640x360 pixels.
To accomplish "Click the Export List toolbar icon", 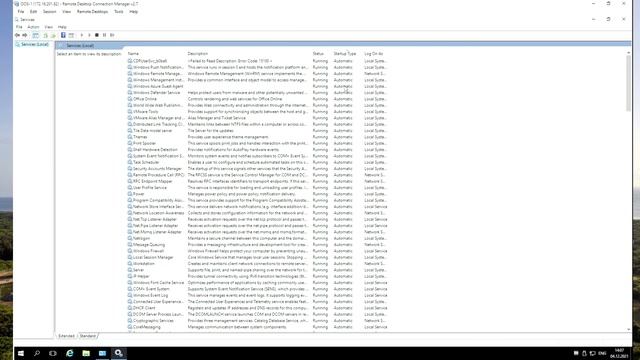I will tap(53, 36).
